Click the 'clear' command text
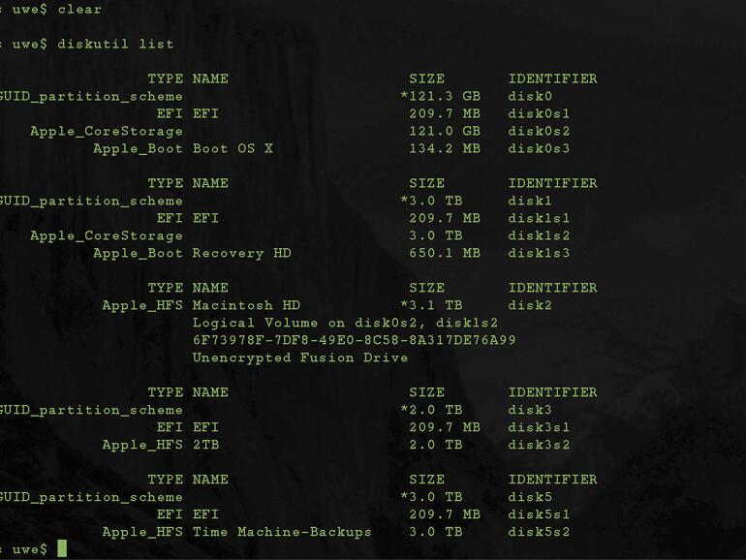The height and width of the screenshot is (560, 746). (x=79, y=9)
